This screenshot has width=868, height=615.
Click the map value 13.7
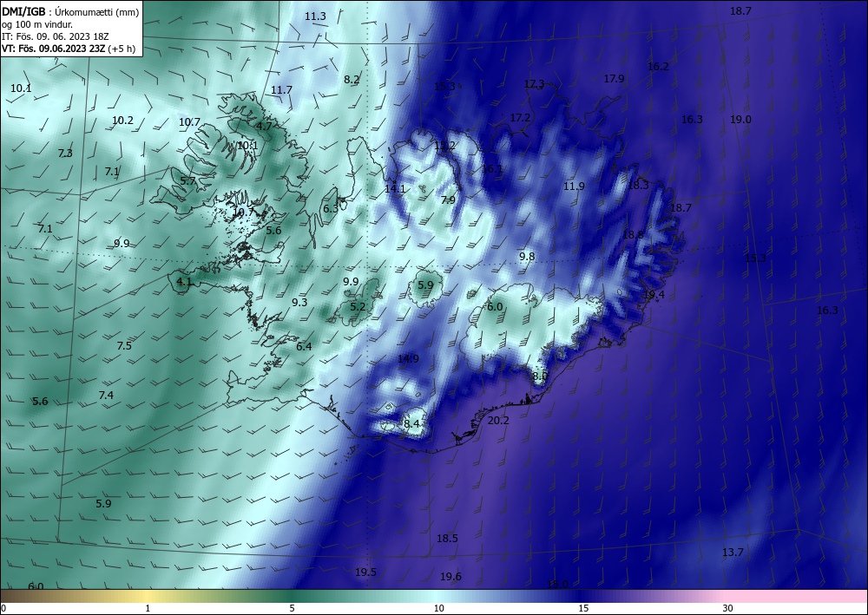tap(733, 552)
